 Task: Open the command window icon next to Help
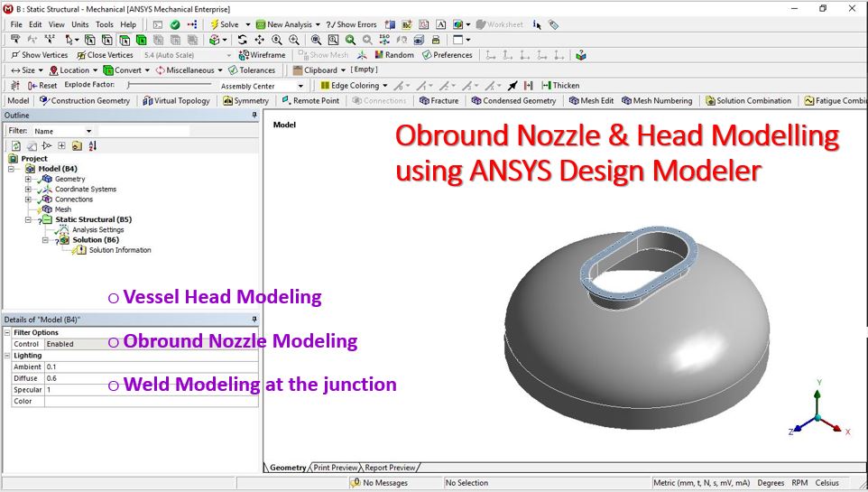pyautogui.click(x=158, y=24)
